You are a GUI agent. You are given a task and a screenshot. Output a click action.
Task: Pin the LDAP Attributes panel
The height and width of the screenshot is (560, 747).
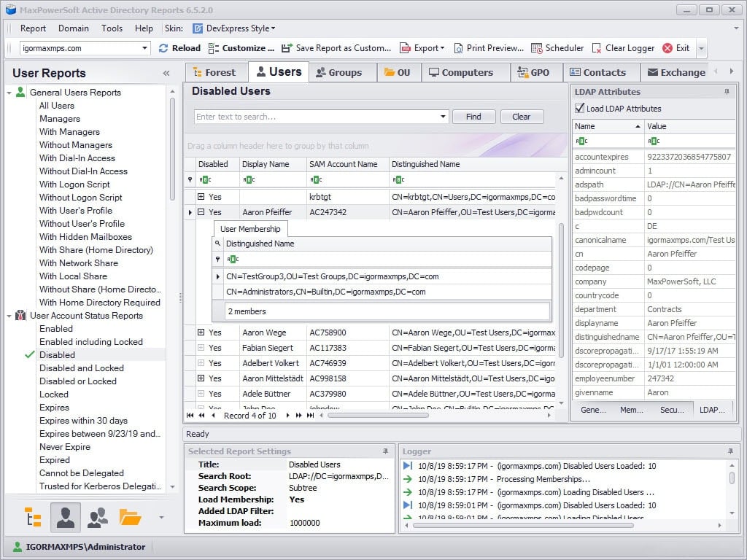[727, 92]
